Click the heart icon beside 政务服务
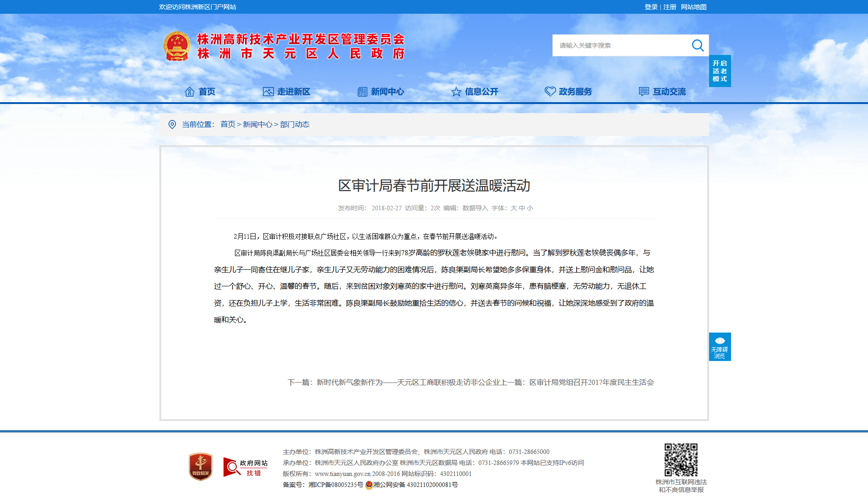Image resolution: width=868 pixels, height=503 pixels. pyautogui.click(x=550, y=92)
